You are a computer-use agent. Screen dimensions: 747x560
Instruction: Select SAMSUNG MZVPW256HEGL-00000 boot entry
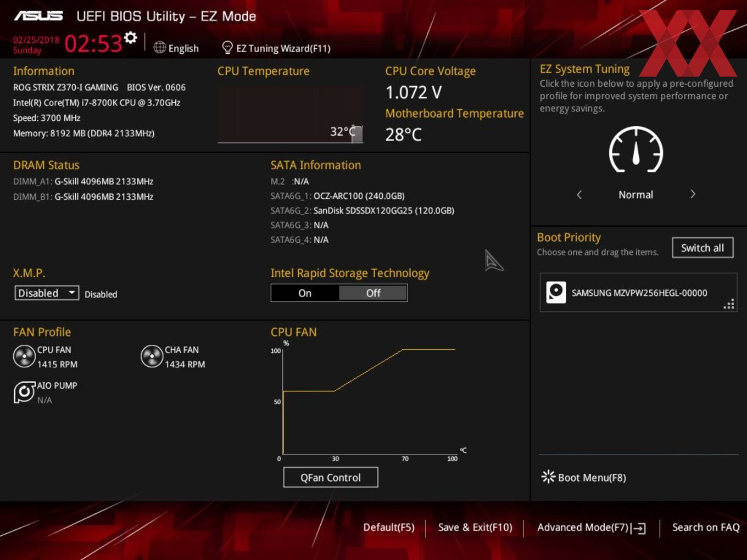[638, 293]
